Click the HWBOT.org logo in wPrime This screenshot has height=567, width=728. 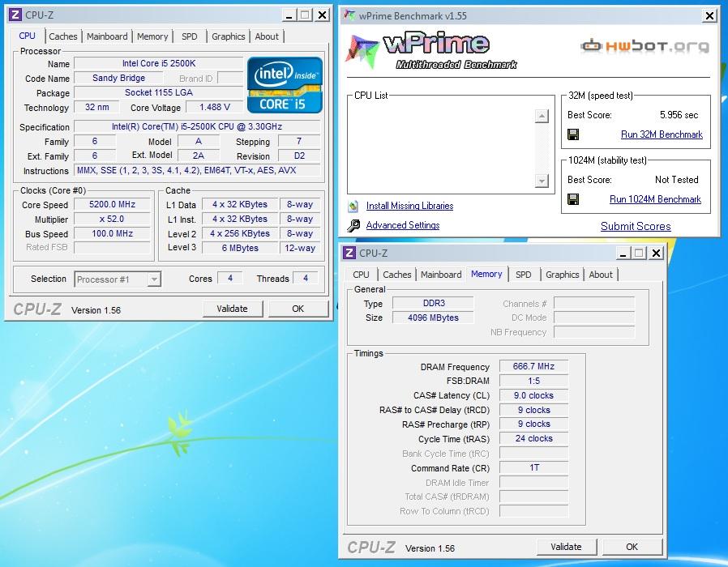tap(644, 46)
